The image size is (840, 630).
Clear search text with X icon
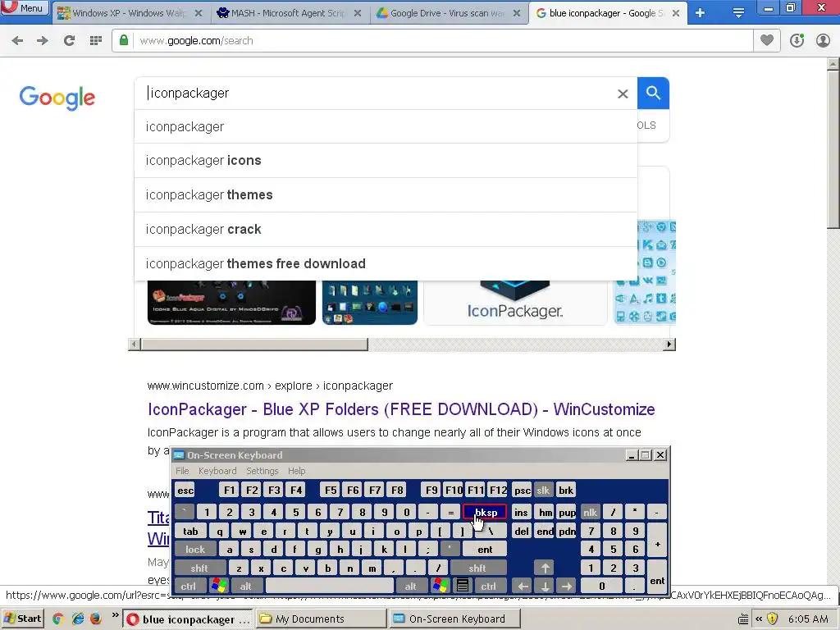(623, 94)
